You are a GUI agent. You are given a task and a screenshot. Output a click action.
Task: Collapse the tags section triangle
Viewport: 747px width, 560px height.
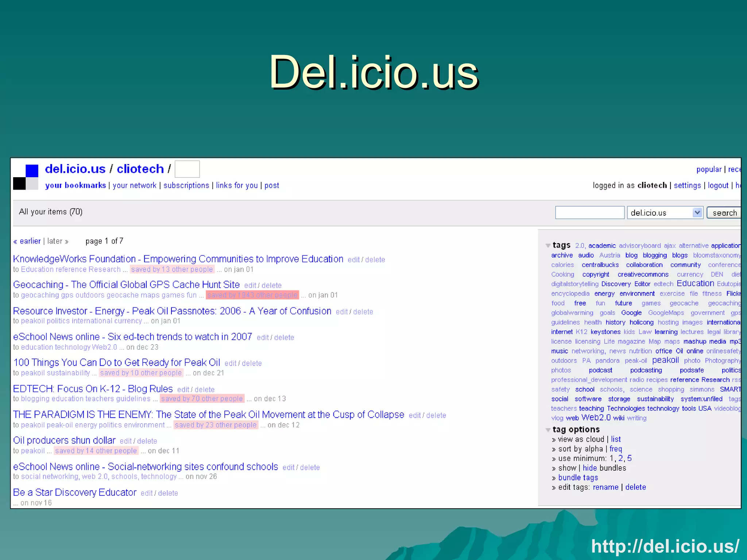[x=548, y=246]
